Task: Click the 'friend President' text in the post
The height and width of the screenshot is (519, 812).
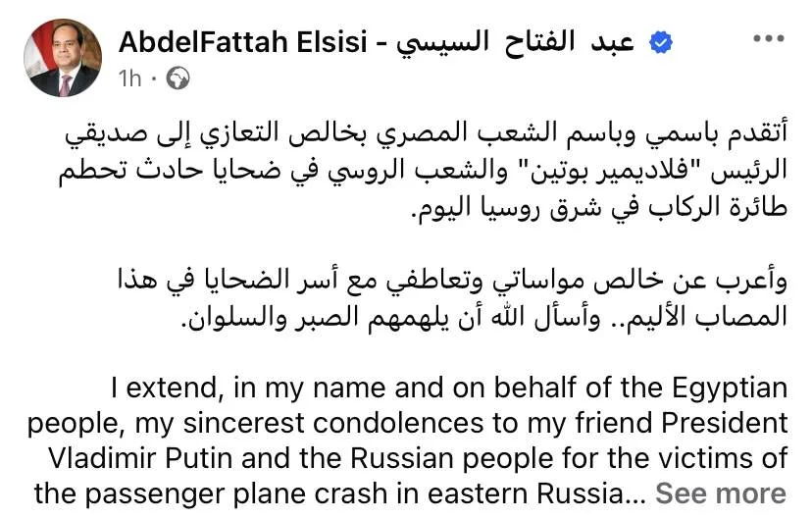Action: coord(682,423)
